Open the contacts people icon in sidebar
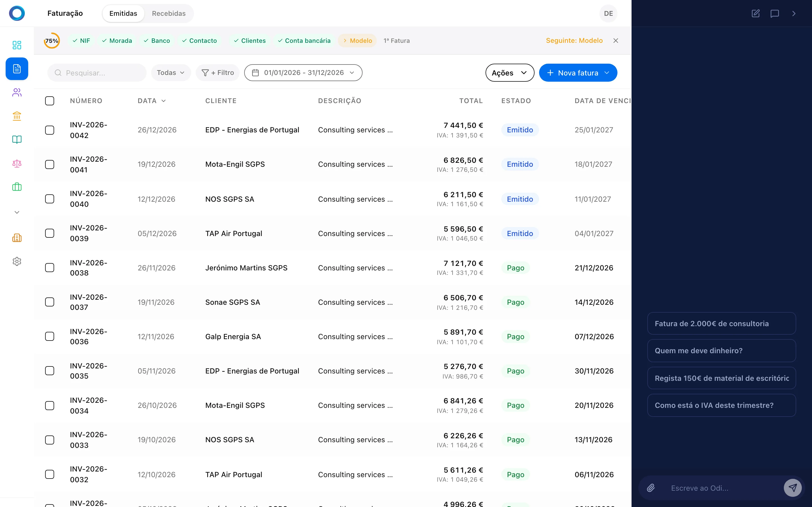This screenshot has width=812, height=507. 17,93
